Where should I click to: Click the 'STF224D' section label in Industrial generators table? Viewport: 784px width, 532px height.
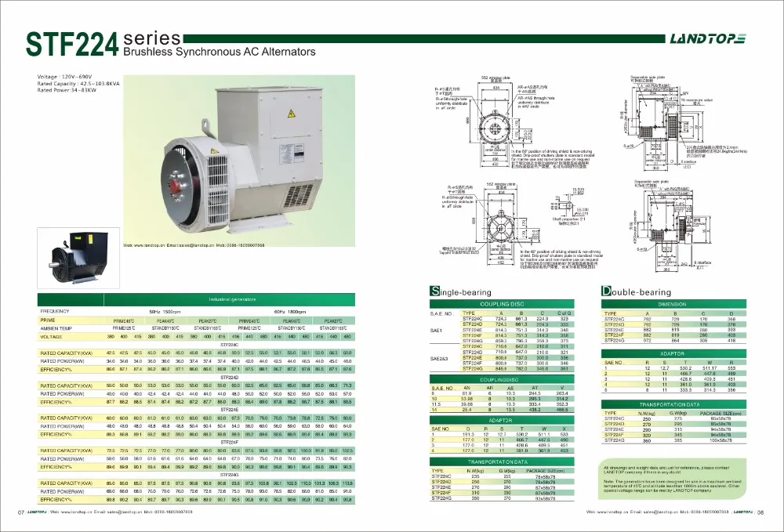pyautogui.click(x=230, y=378)
